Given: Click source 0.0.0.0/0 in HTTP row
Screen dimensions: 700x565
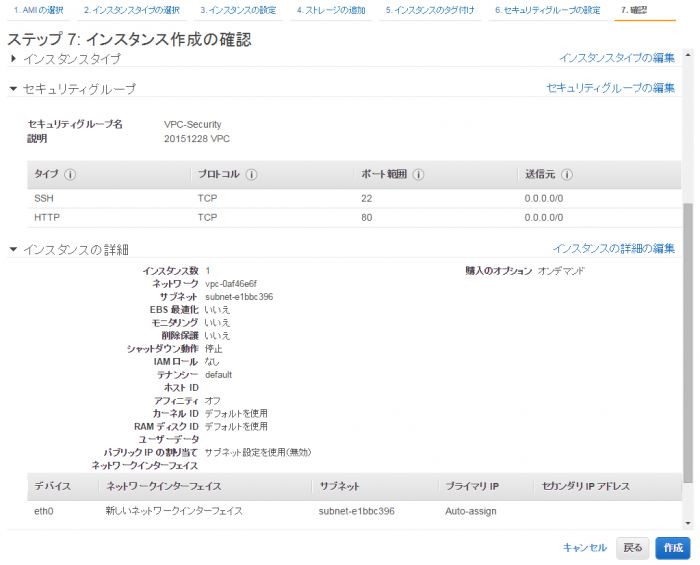Looking at the screenshot, I should click(544, 218).
